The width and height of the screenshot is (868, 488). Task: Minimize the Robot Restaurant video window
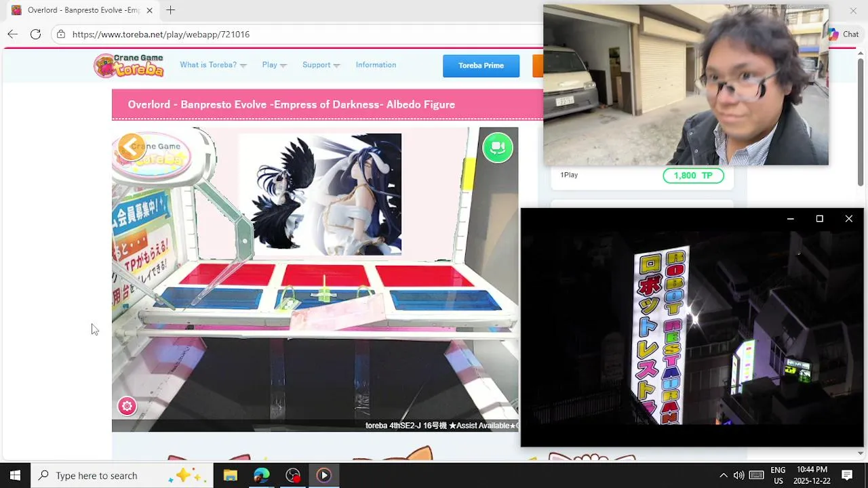click(790, 219)
